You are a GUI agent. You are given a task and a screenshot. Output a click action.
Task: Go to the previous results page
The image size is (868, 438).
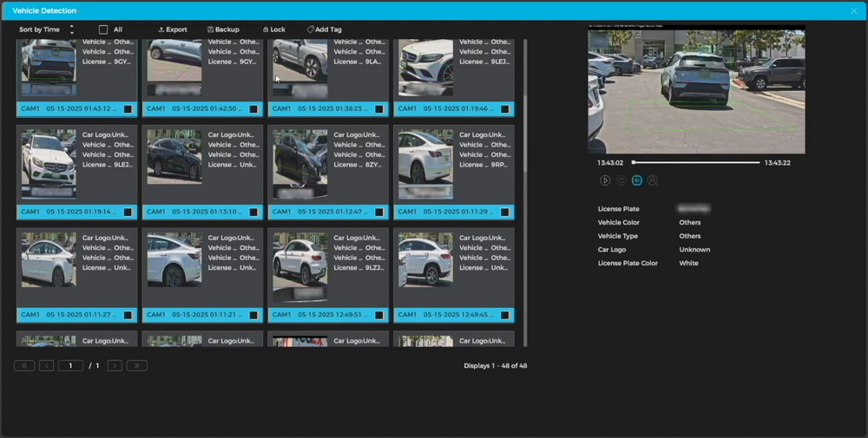[46, 366]
